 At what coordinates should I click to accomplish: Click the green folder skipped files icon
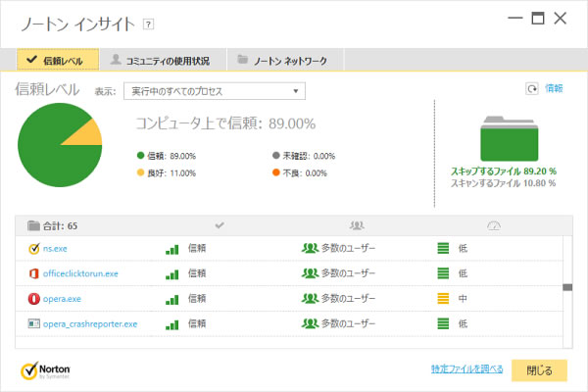coord(510,138)
